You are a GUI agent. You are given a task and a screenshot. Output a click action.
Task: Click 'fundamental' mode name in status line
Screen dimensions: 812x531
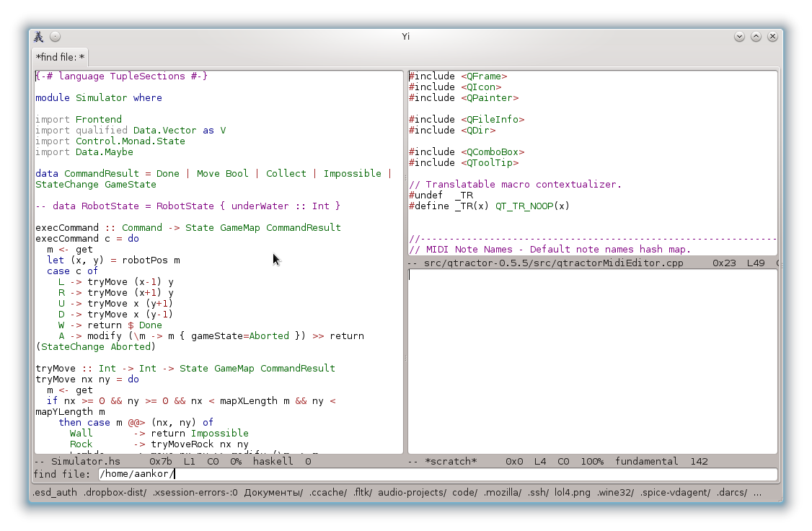click(x=646, y=462)
